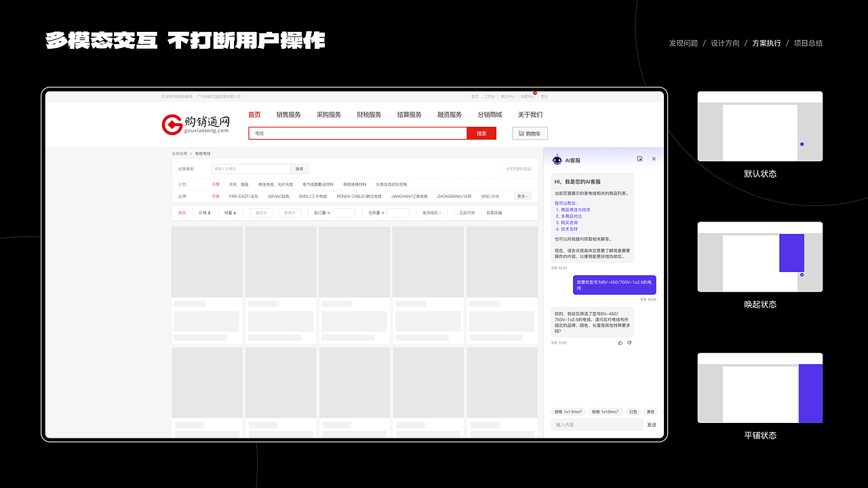Select quick reply chip 红色
Image resolution: width=868 pixels, height=488 pixels.
click(633, 411)
